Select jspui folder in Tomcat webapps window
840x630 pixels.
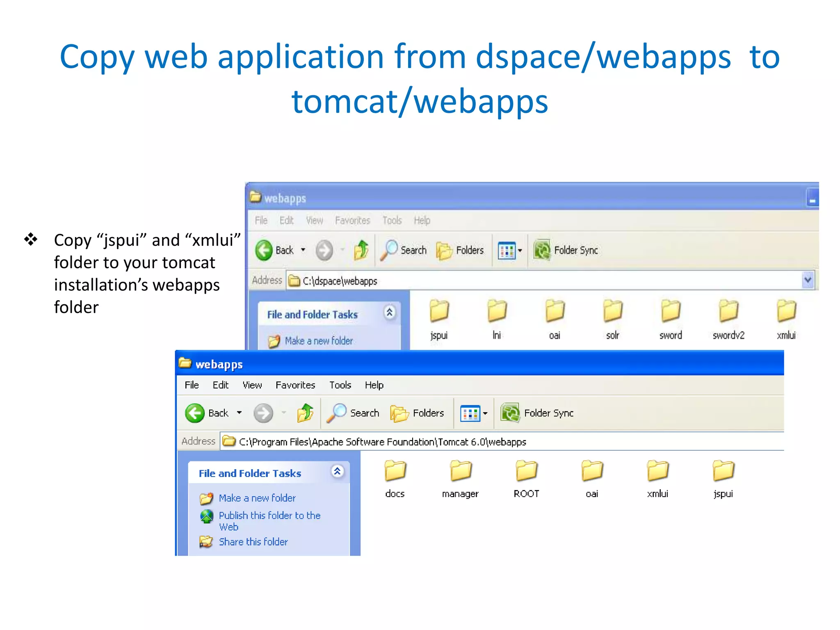pos(723,479)
